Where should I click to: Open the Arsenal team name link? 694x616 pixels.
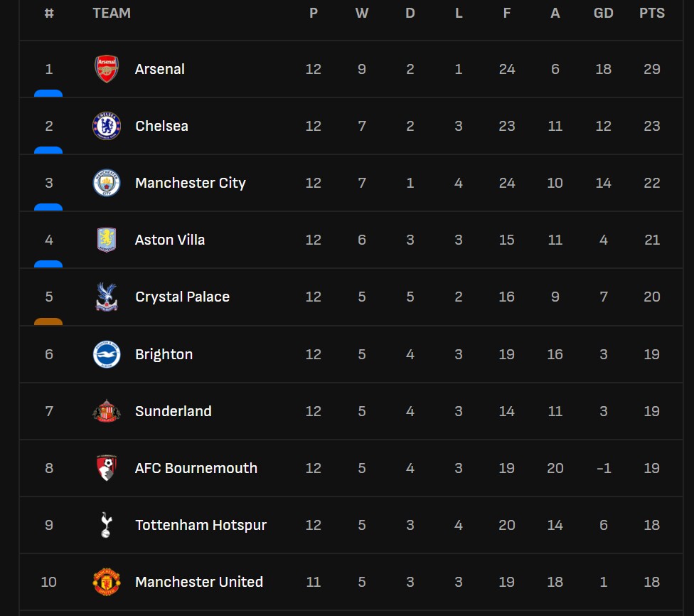pos(160,69)
